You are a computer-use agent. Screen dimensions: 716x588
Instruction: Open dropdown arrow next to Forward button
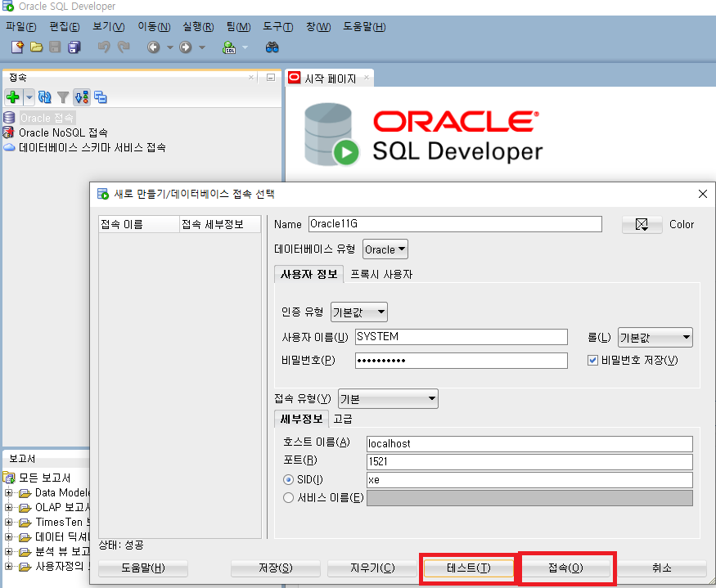coord(202,47)
